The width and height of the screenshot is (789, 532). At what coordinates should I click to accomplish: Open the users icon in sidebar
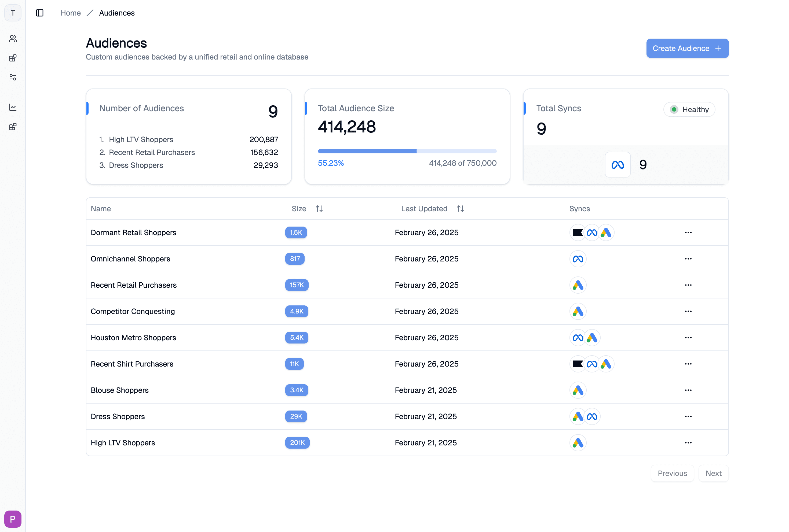13,39
